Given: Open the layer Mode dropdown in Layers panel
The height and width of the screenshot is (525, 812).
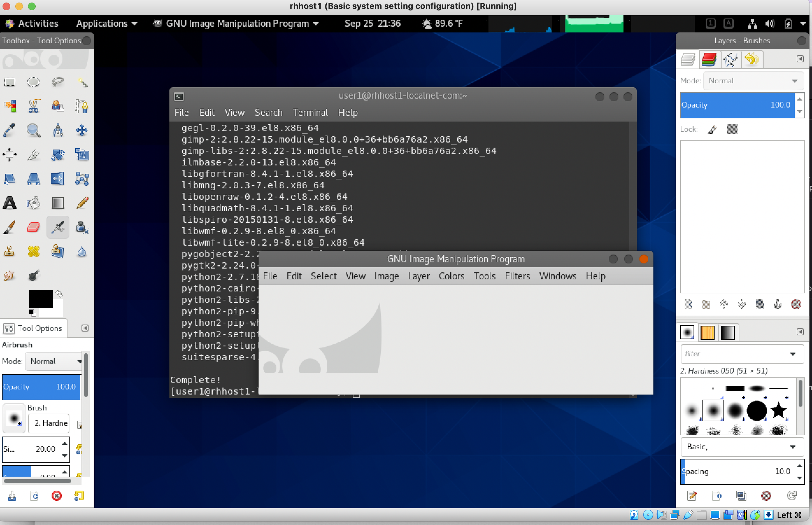Looking at the screenshot, I should (x=753, y=81).
